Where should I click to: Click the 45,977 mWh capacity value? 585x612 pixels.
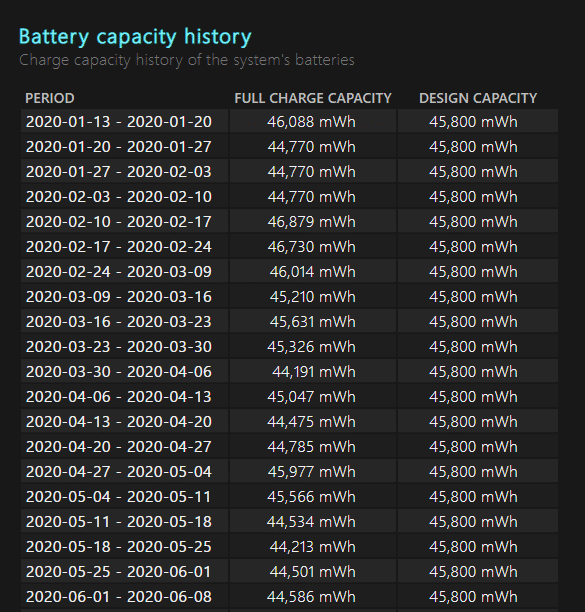[311, 471]
